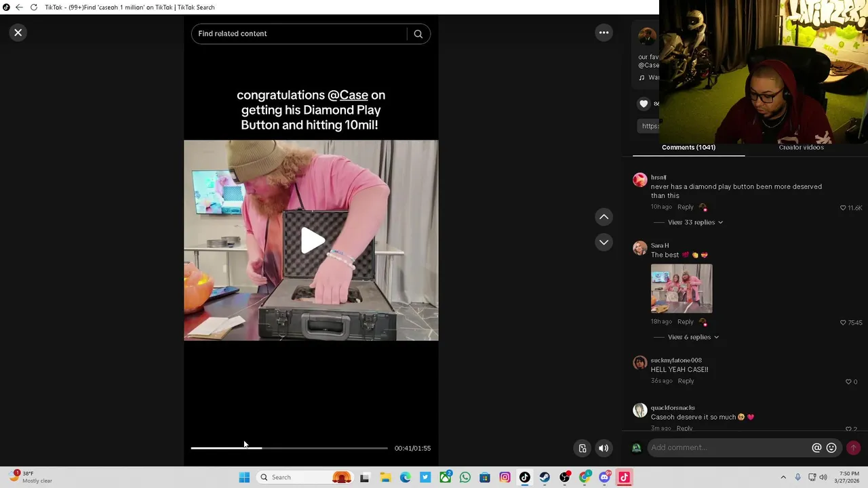Open Twitter app from taskbar
The image size is (868, 488).
[425, 477]
